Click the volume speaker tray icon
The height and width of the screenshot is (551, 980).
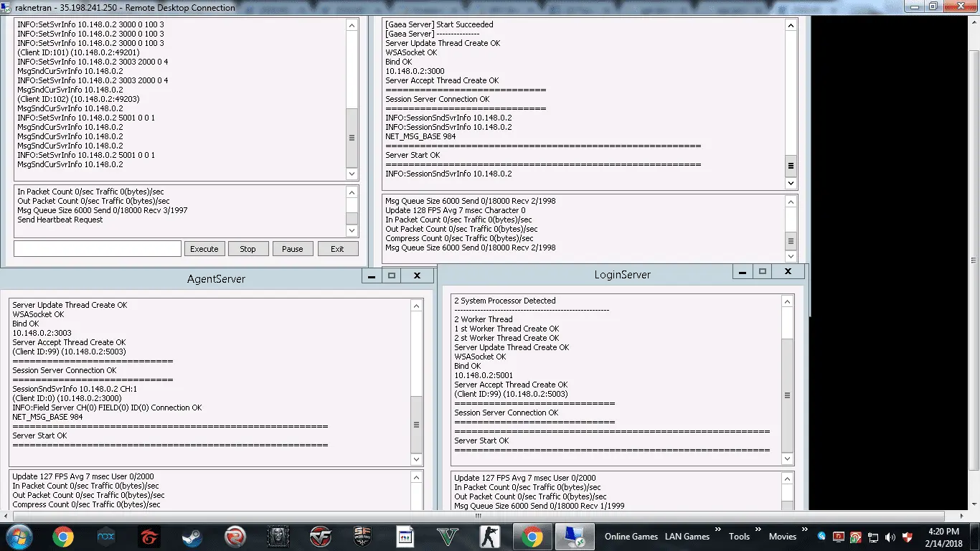click(890, 537)
